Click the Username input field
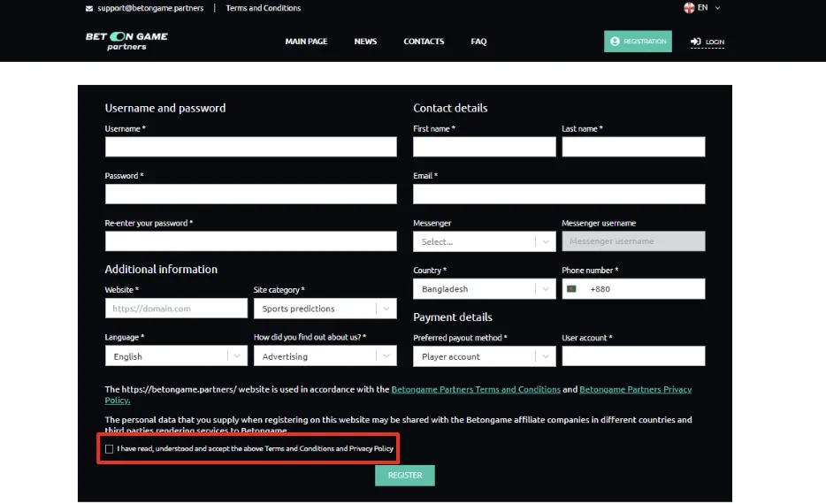The width and height of the screenshot is (826, 504). coord(250,147)
